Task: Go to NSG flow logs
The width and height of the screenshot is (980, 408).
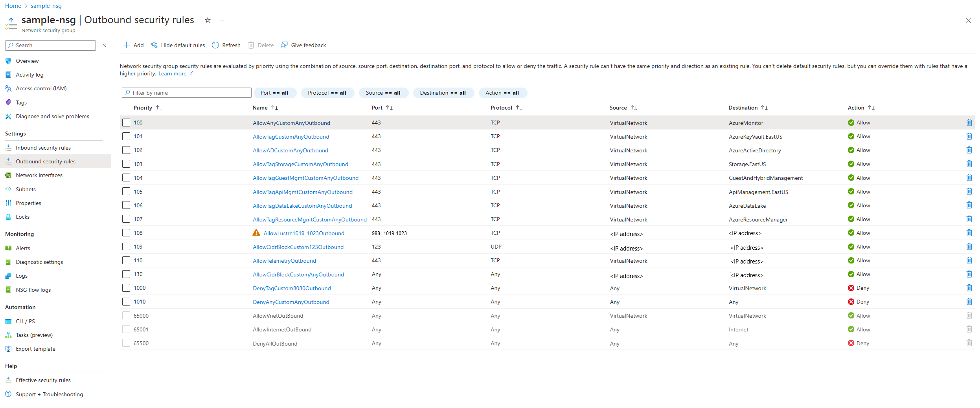Action: click(x=33, y=290)
